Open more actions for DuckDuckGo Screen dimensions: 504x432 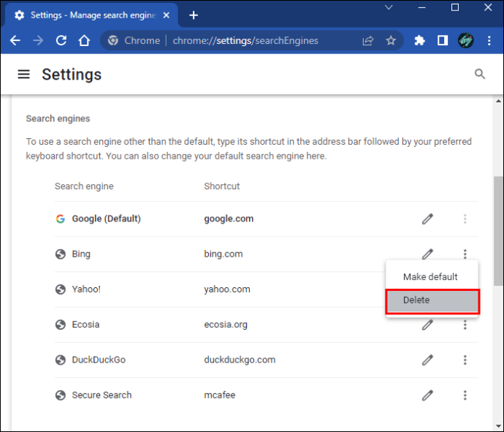465,360
